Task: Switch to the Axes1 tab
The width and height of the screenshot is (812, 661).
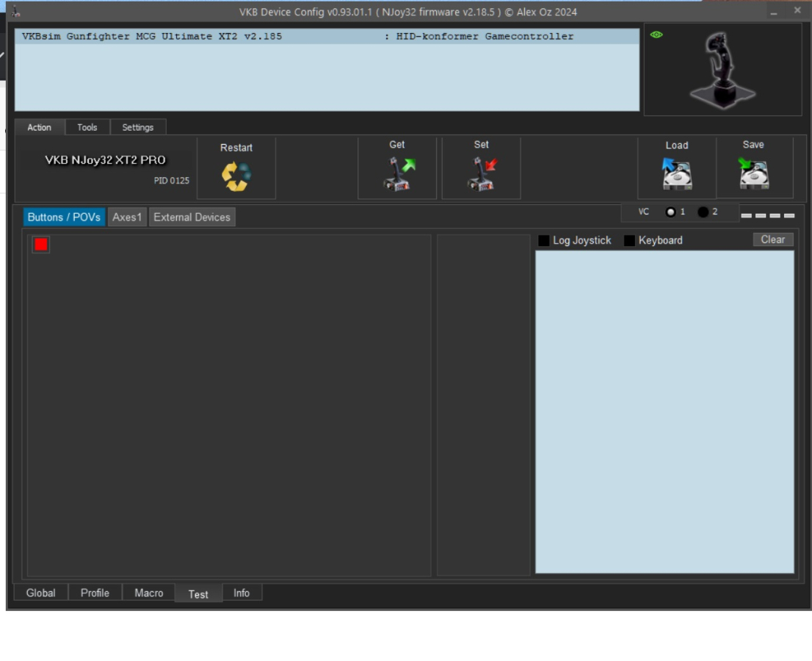Action: coord(127,217)
